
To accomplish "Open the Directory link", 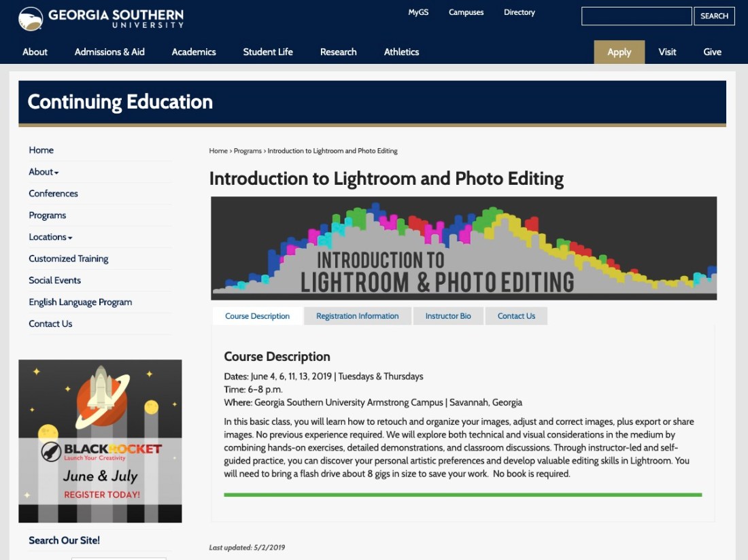I will pos(519,12).
